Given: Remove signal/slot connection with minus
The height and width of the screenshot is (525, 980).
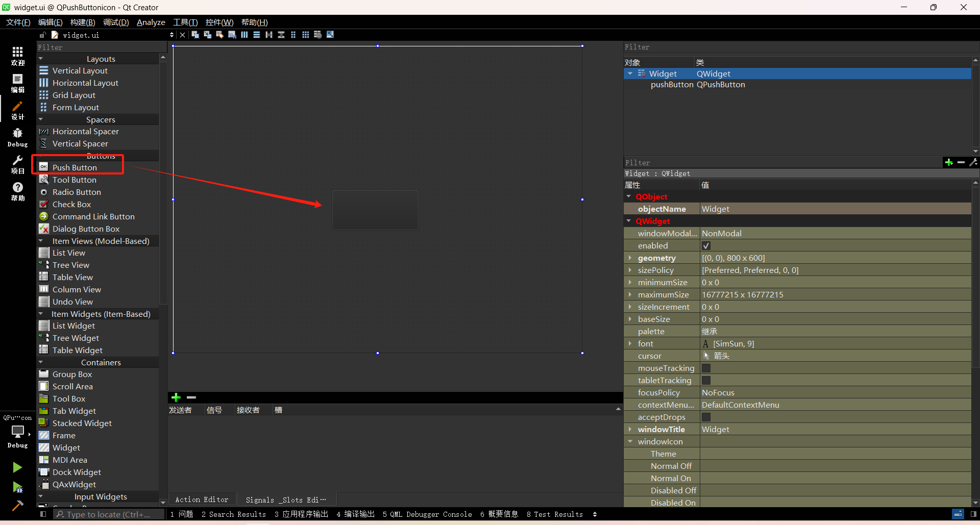Looking at the screenshot, I should click(x=191, y=397).
